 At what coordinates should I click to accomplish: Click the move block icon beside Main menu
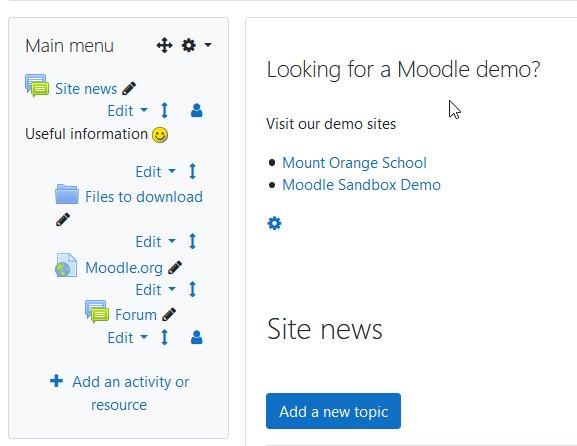pyautogui.click(x=164, y=45)
